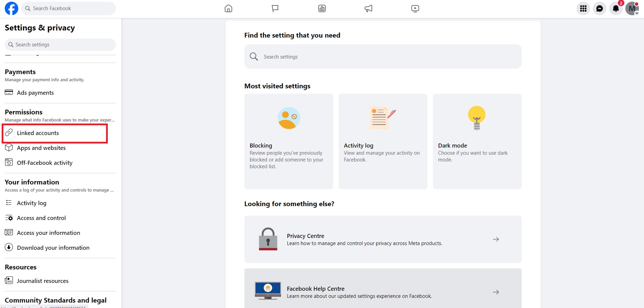The image size is (644, 308).
Task: Click the Ads payments card icon
Action: coord(9,92)
